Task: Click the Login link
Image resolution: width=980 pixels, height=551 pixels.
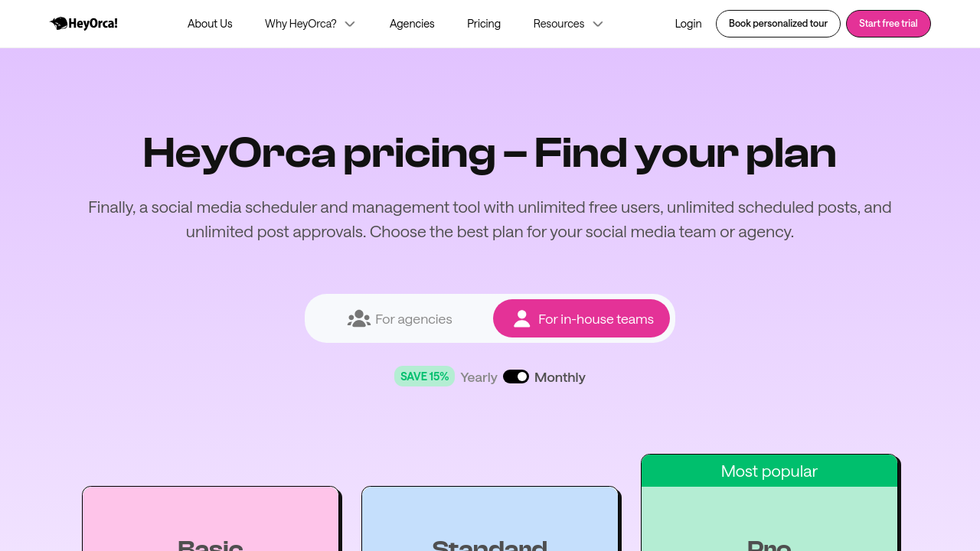Action: pyautogui.click(x=688, y=24)
